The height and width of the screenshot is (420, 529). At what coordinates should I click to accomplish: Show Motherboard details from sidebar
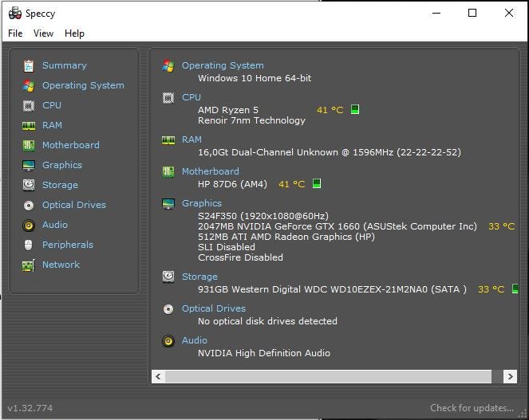click(70, 145)
